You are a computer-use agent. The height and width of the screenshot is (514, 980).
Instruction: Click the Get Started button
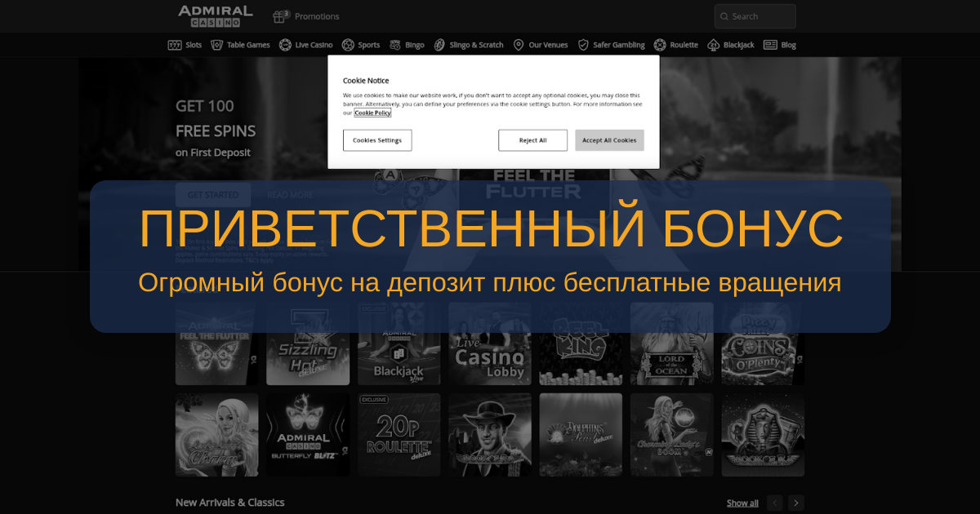click(213, 195)
